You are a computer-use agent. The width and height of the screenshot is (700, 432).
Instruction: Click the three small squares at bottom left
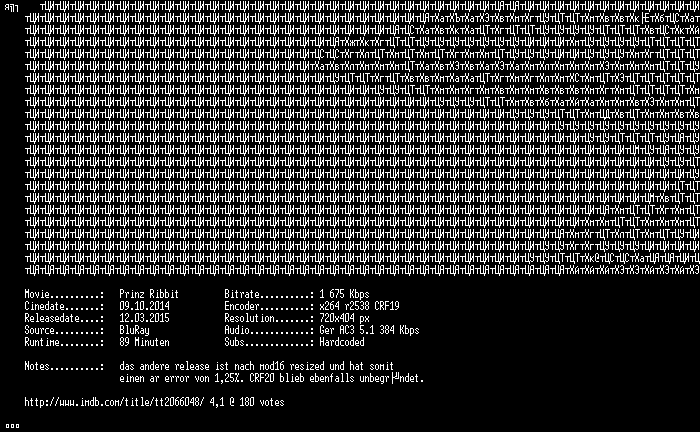(12, 426)
